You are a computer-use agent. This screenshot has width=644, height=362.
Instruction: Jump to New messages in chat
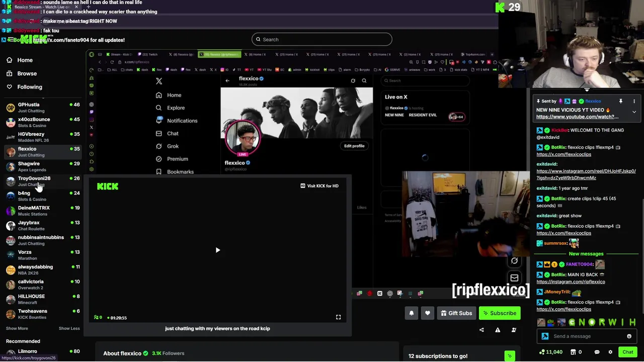click(x=586, y=254)
